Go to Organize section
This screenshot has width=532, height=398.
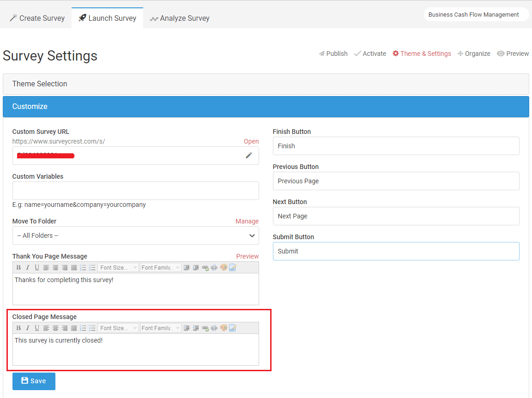click(474, 54)
